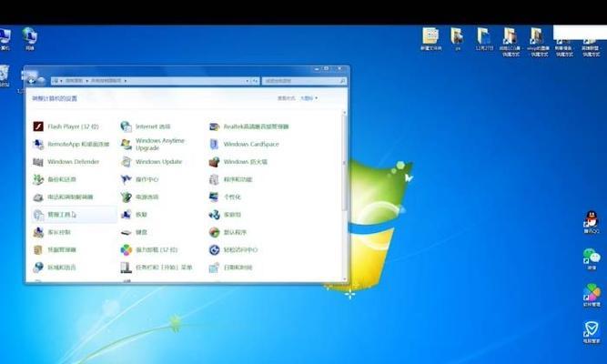Select 控制面板 in the address breadcrumb

pos(75,81)
